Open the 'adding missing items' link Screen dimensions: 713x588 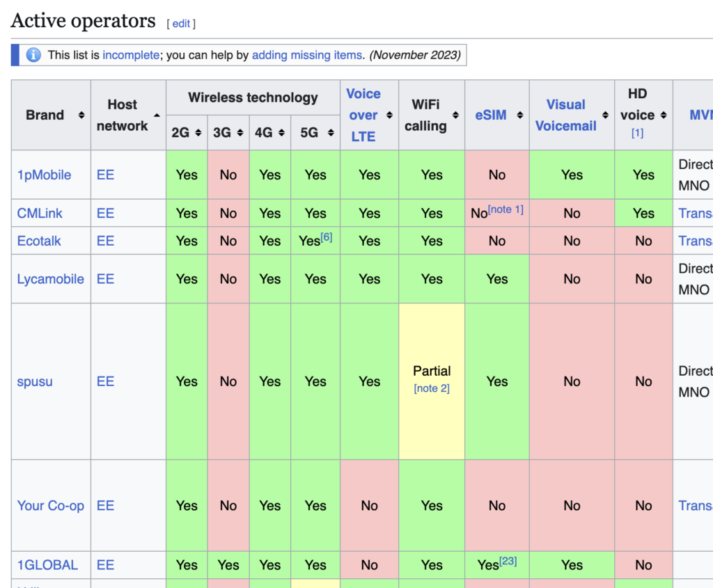[x=306, y=55]
